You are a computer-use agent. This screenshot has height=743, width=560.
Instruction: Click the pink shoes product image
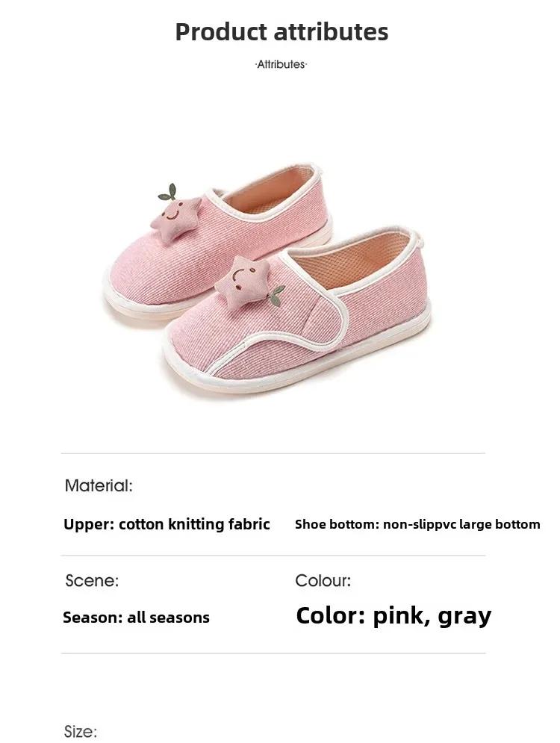pyautogui.click(x=267, y=279)
